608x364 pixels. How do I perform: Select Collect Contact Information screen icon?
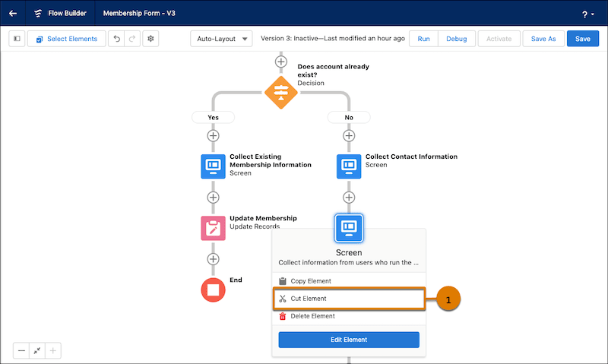(x=349, y=166)
